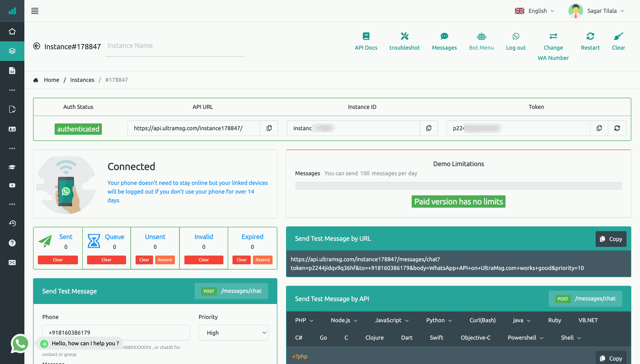
Task: Open code file icon in sidebar
Action: click(x=12, y=71)
